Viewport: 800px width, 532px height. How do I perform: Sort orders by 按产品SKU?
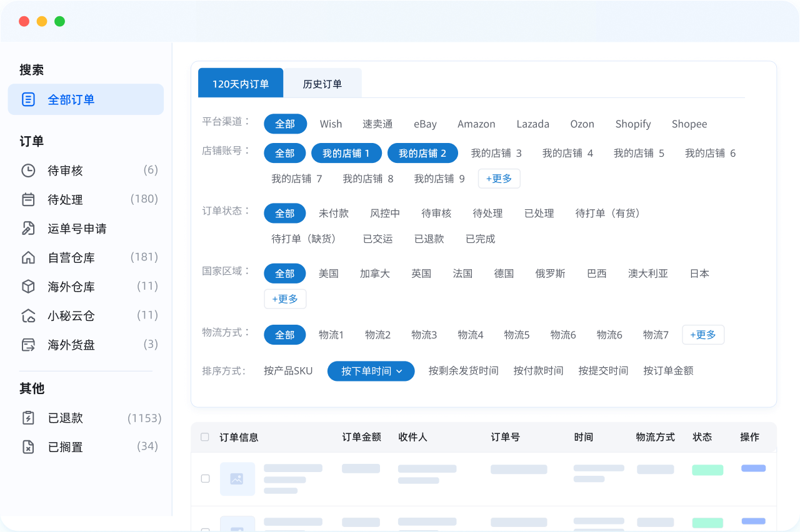click(289, 371)
